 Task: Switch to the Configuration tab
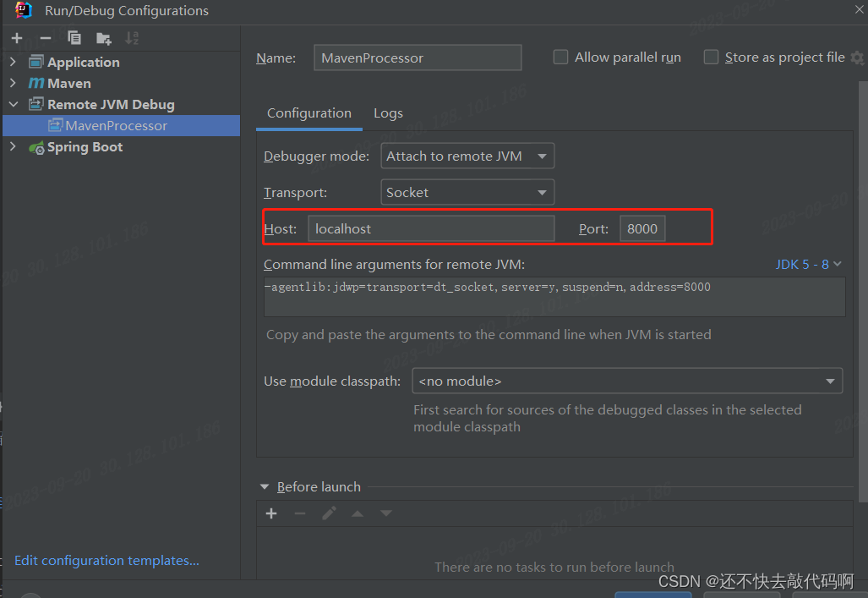coord(308,113)
